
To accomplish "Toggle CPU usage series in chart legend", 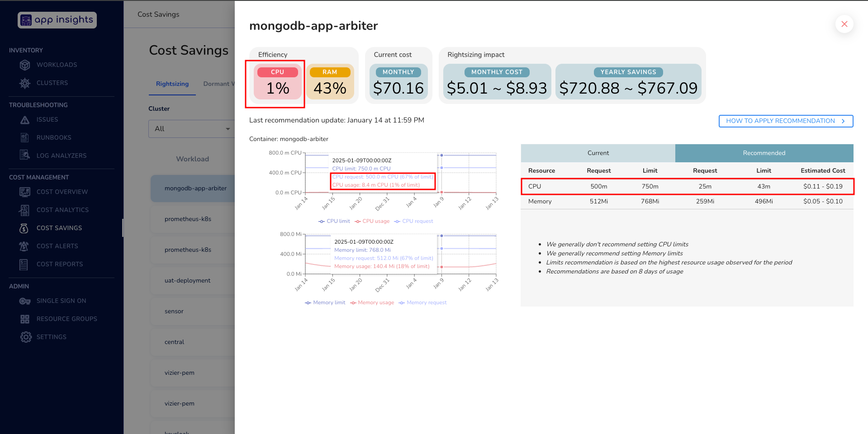I will [372, 222].
